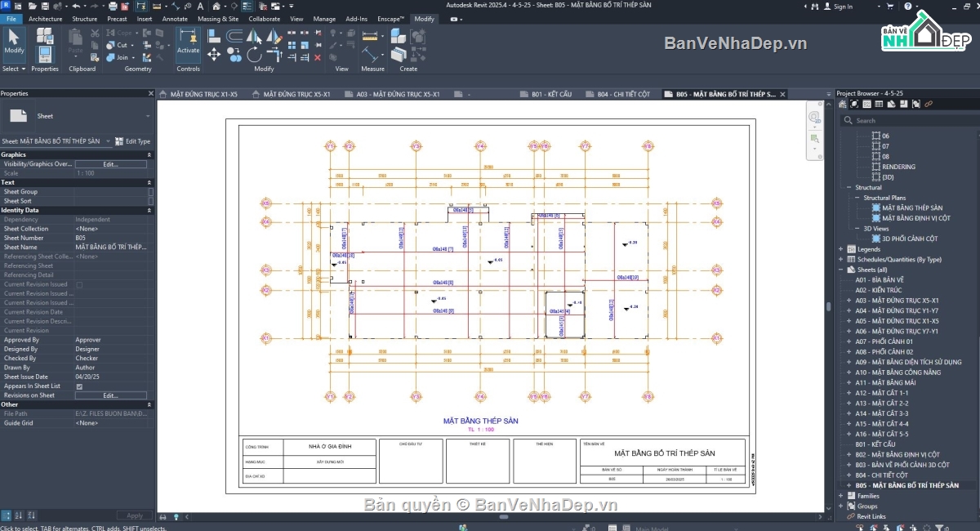980x531 pixels.
Task: Click the Edit Type button
Action: [x=132, y=141]
